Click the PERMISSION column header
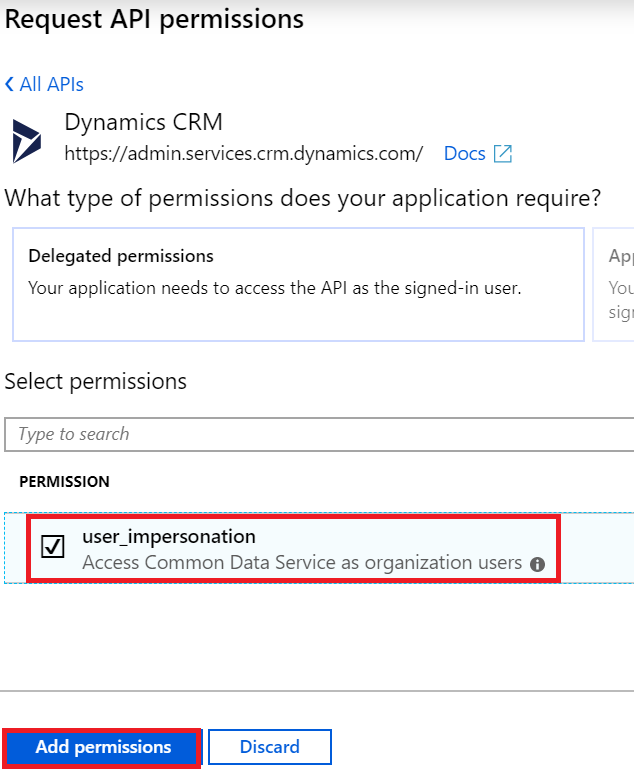 click(65, 482)
